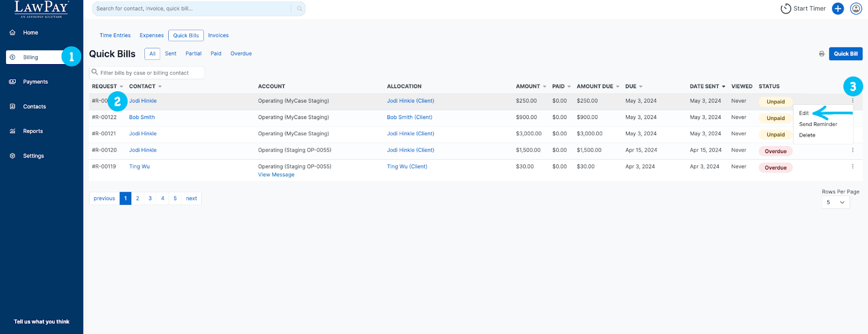Switch to the Invoices tab
Viewport: 868px width, 334px height.
(218, 36)
